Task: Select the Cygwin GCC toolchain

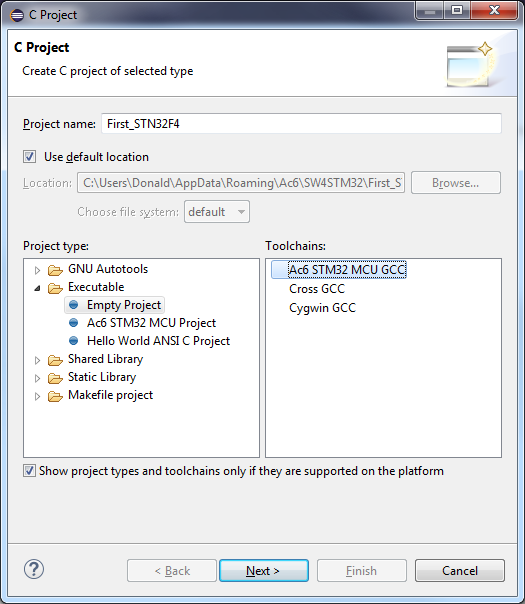Action: (x=322, y=308)
